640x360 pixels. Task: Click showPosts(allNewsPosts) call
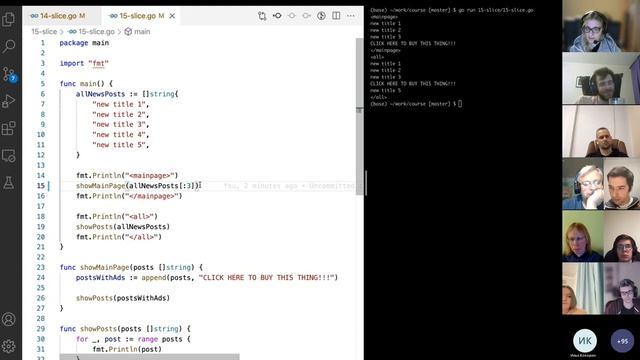[x=123, y=227]
